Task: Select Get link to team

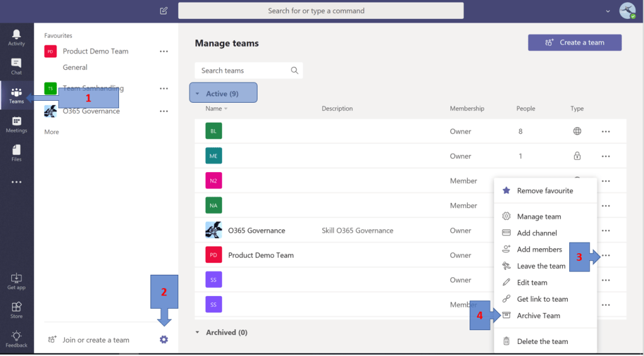Action: (x=545, y=299)
